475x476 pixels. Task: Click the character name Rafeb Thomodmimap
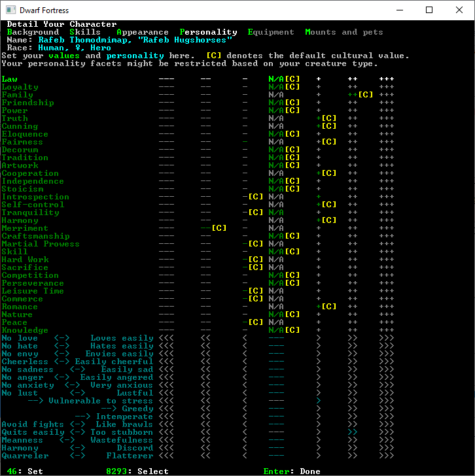[x=85, y=40]
